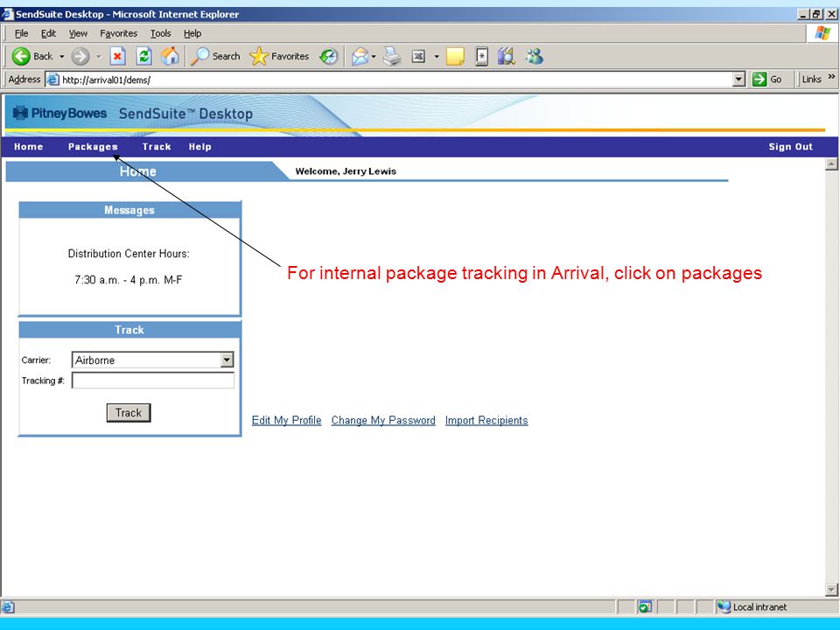The image size is (840, 630).
Task: Click the Research books icon
Action: 507,56
